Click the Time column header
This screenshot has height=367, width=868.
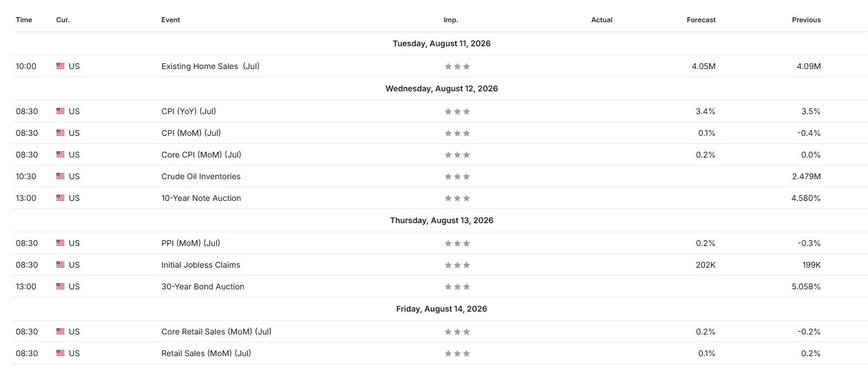(x=24, y=20)
